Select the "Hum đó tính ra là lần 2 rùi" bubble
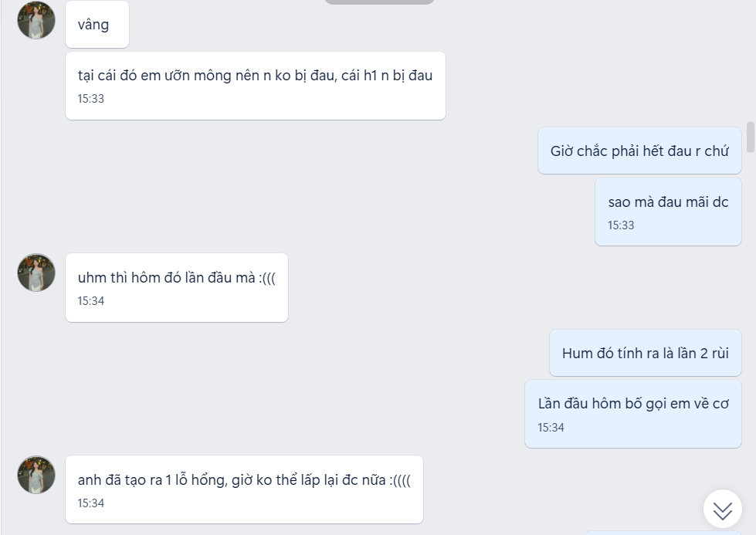Image resolution: width=756 pixels, height=535 pixels. (x=645, y=353)
